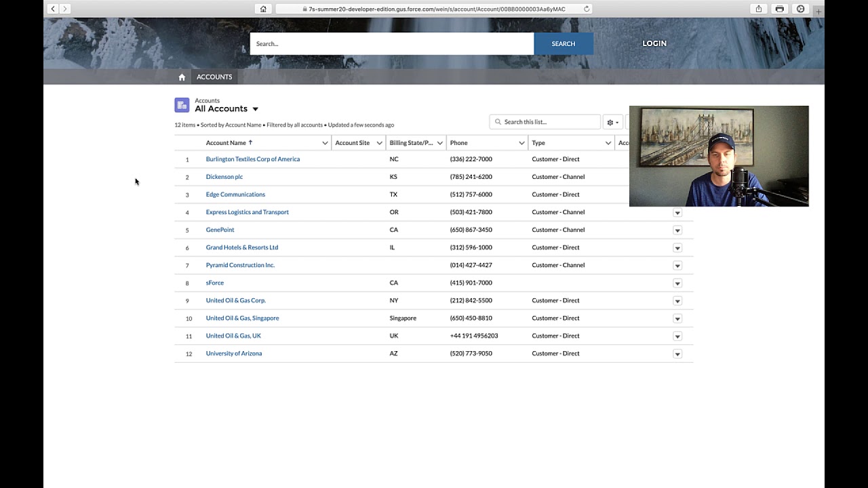
Task: Click the Accounts object icon
Action: pos(182,105)
